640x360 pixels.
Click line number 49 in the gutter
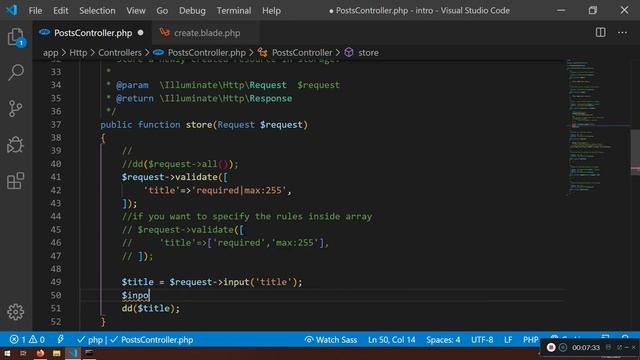[56, 282]
